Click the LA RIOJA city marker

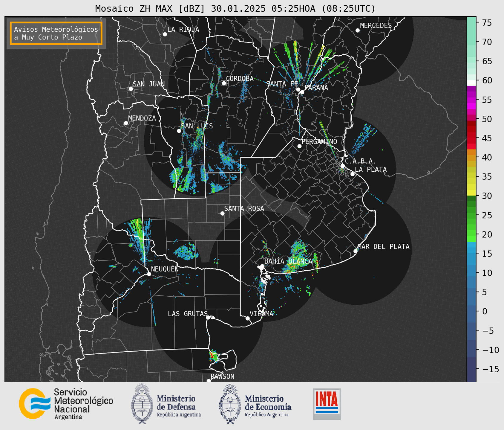click(x=165, y=34)
